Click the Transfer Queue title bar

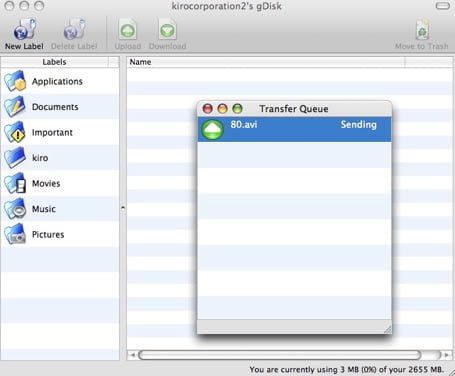pos(294,109)
